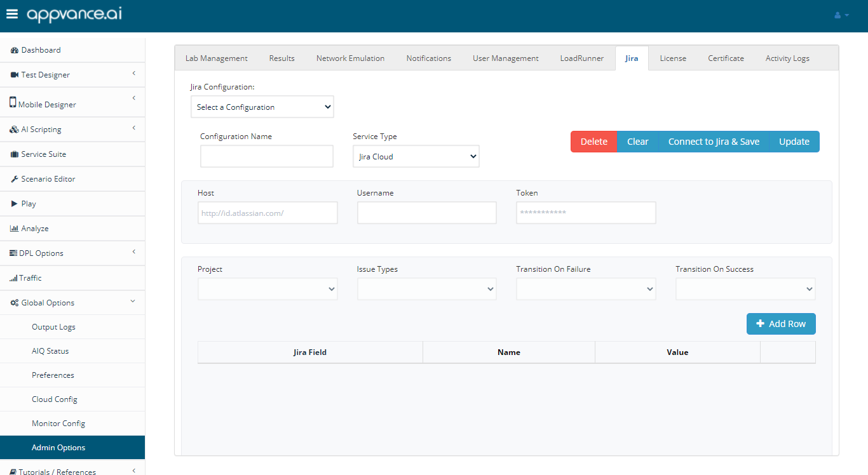Click the Analyze bar chart icon

click(x=15, y=229)
